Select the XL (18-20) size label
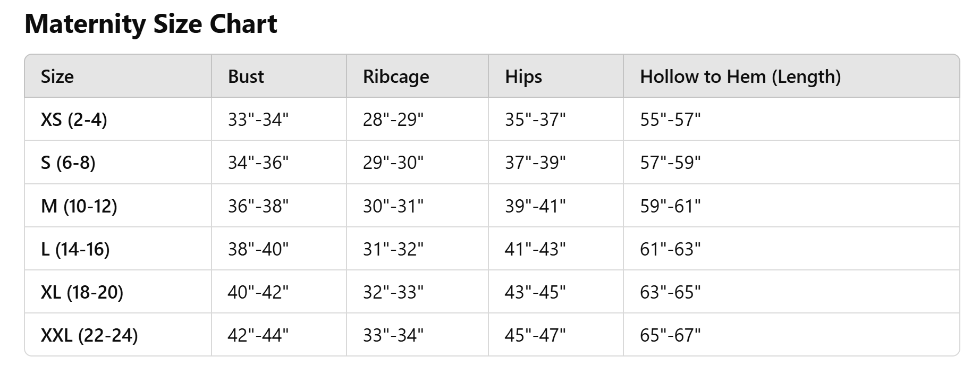 pyautogui.click(x=82, y=292)
